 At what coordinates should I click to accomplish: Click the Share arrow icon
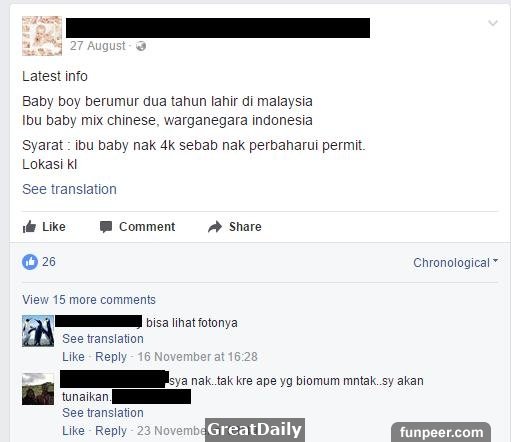[215, 227]
